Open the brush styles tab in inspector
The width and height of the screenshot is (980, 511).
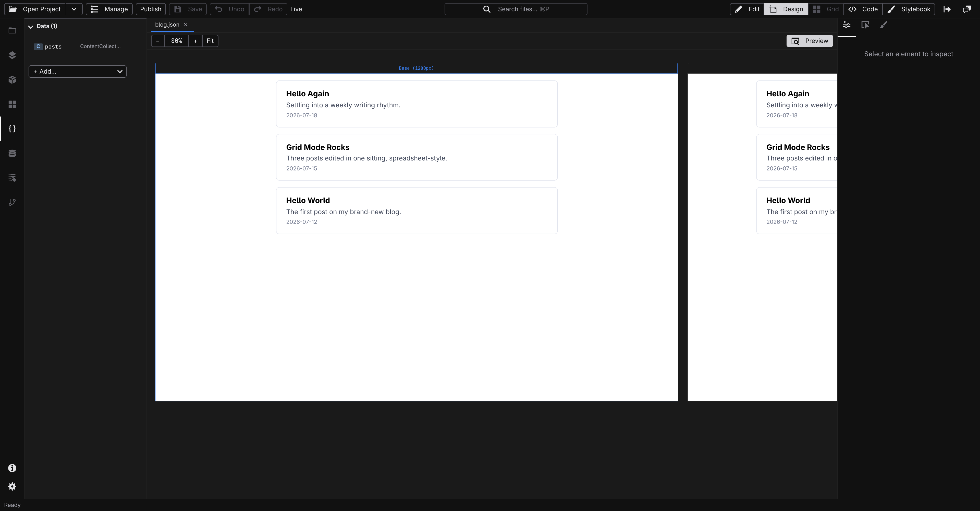pos(884,25)
